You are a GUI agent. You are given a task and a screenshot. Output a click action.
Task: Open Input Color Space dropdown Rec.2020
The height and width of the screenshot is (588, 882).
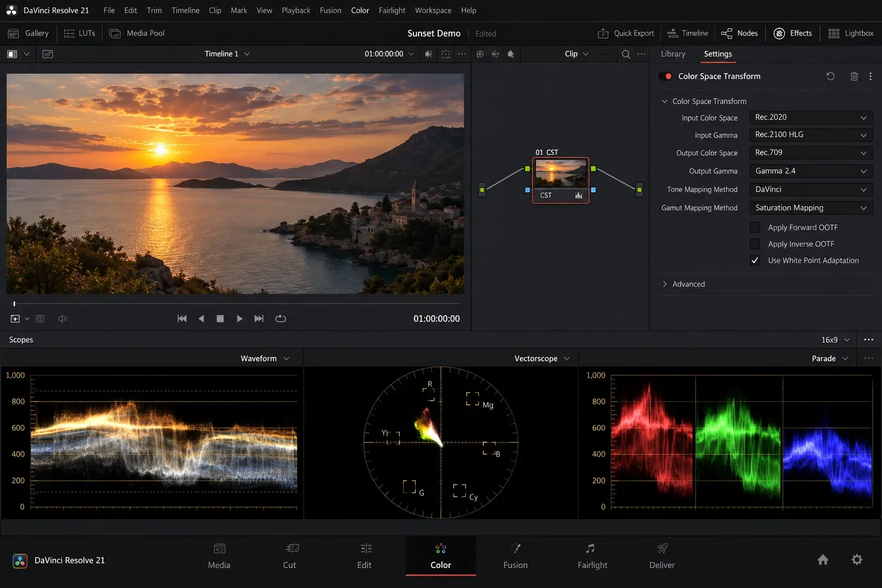point(811,118)
